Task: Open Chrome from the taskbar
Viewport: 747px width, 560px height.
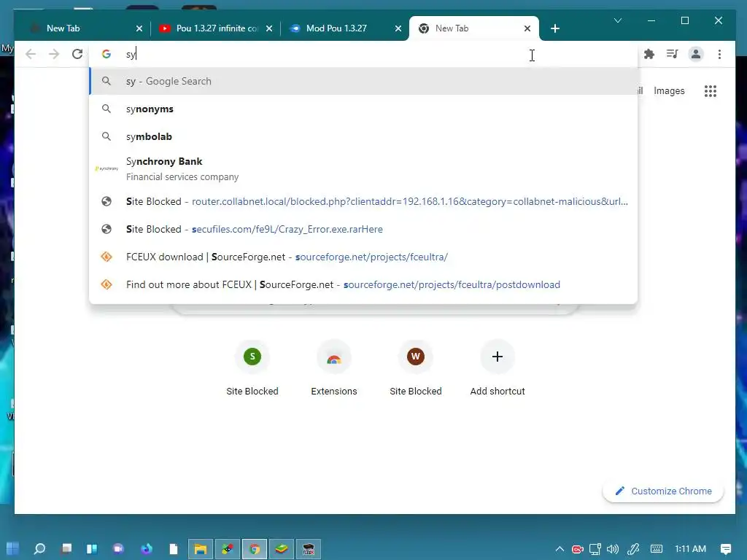Action: pyautogui.click(x=255, y=549)
